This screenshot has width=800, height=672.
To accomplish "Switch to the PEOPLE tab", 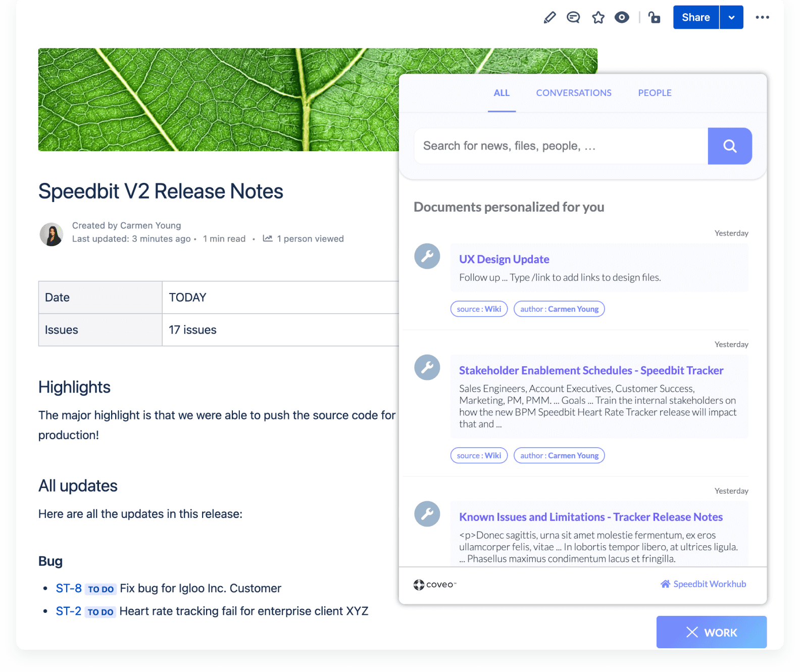I will tap(655, 93).
